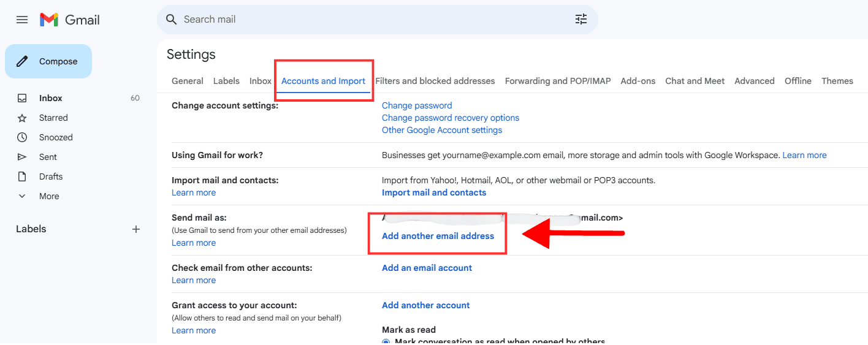Open Sent folder in sidebar
868x345 pixels.
(x=48, y=157)
